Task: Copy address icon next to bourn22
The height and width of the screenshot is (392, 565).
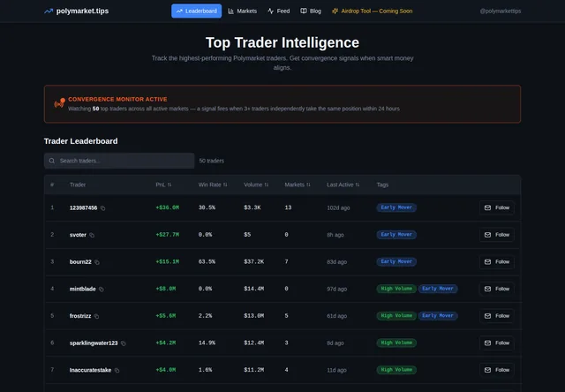Action: (x=97, y=262)
